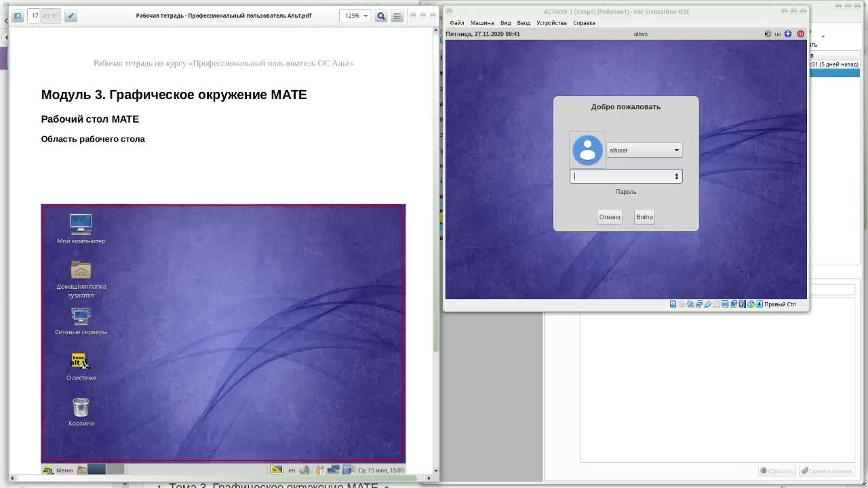Click the PDF viewer horizontal scrollbar

tap(217, 478)
